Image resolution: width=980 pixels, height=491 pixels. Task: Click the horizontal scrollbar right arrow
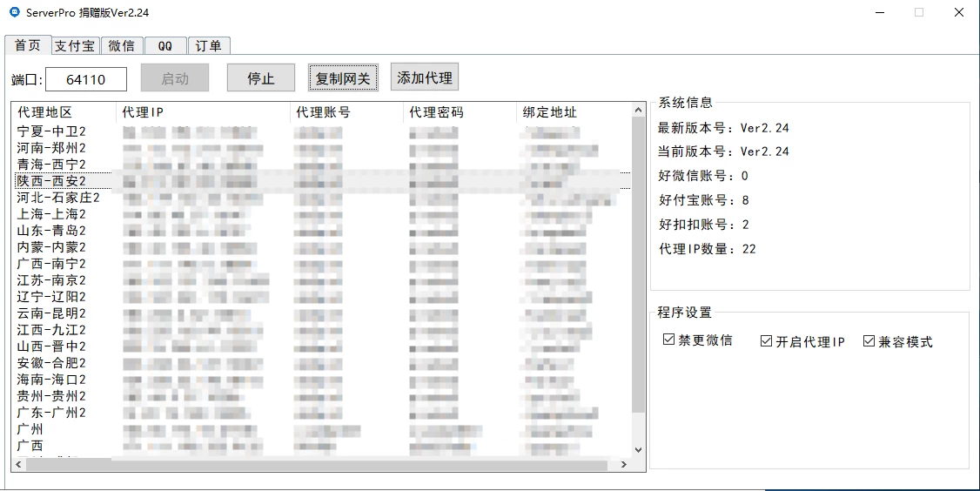tap(623, 465)
